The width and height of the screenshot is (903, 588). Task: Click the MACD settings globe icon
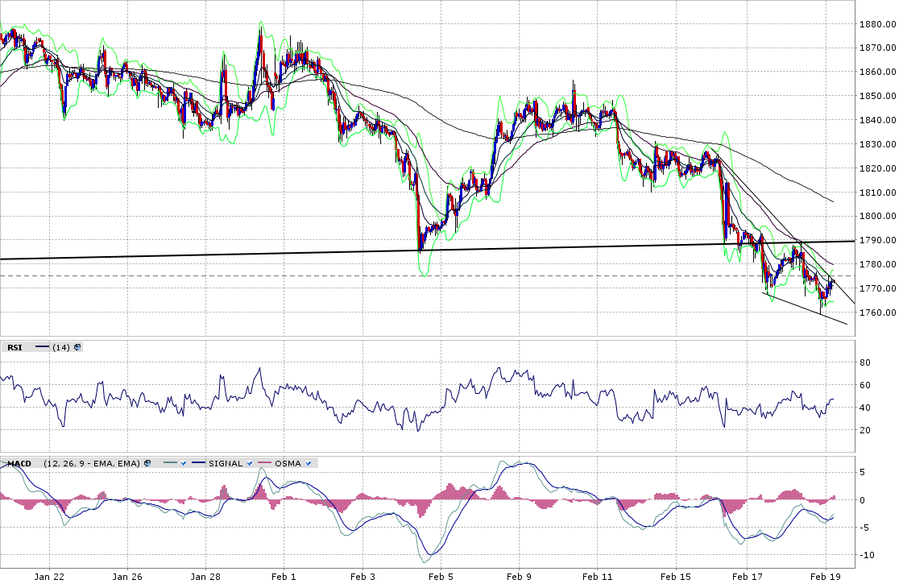pyautogui.click(x=147, y=463)
